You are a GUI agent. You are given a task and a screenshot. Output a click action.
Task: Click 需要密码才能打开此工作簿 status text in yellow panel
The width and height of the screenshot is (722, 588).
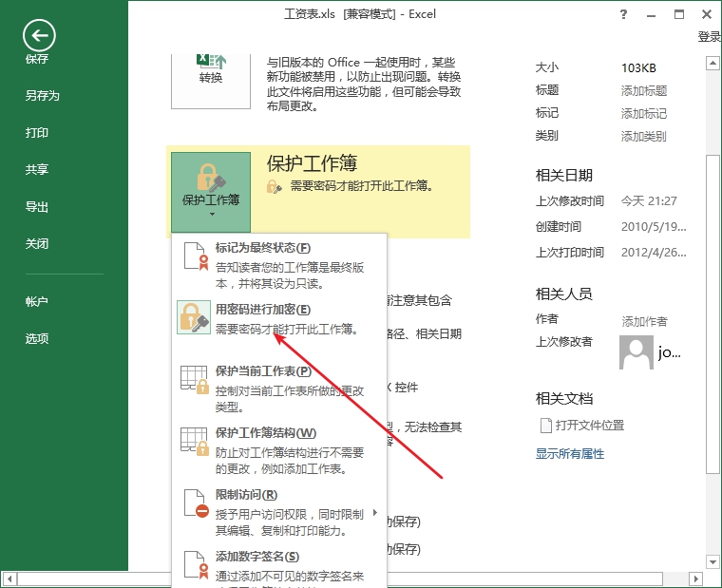(x=361, y=186)
